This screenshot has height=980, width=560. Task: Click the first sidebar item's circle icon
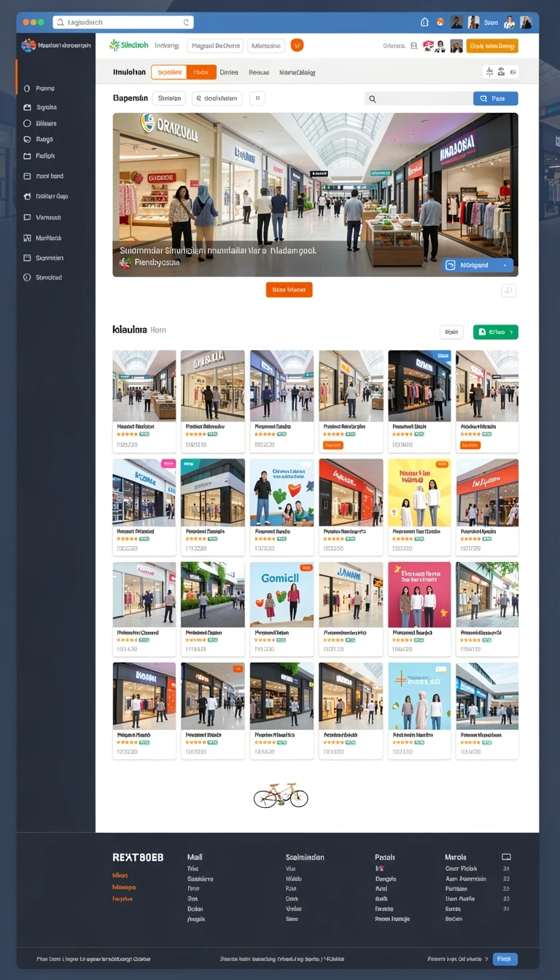click(27, 88)
